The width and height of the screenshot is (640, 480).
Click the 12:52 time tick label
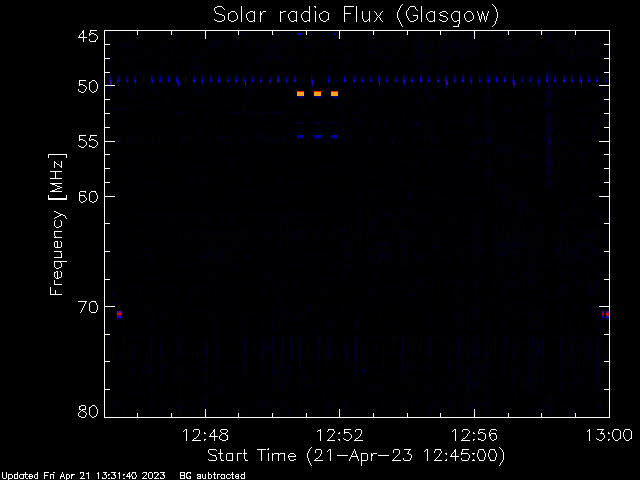(x=340, y=436)
